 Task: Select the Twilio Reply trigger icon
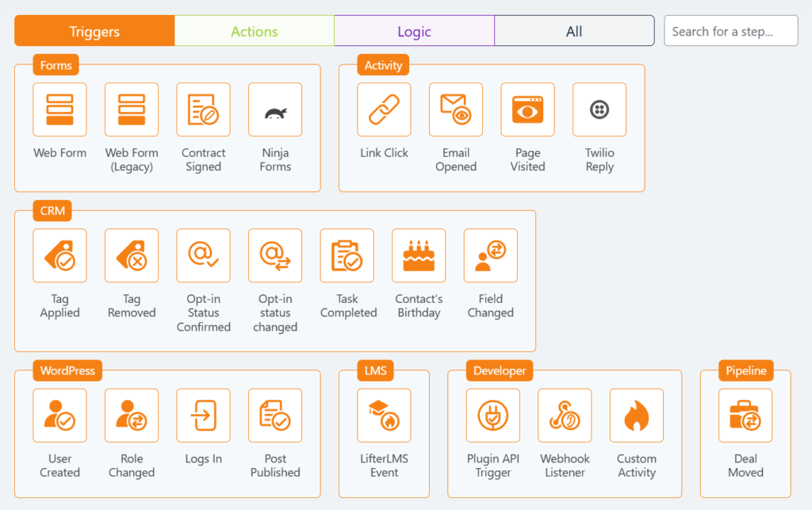coord(599,109)
